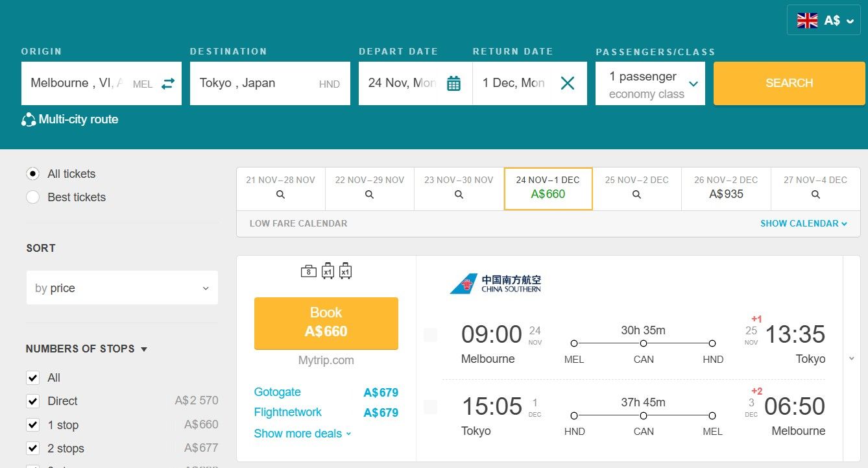Viewport: 868px width, 468px height.
Task: Select the Best tickets radio button
Action: pyautogui.click(x=33, y=197)
